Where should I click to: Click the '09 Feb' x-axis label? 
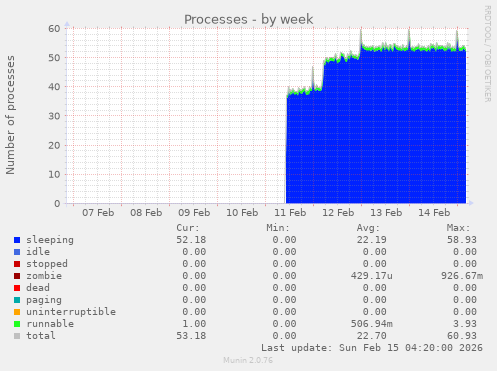pyautogui.click(x=194, y=213)
